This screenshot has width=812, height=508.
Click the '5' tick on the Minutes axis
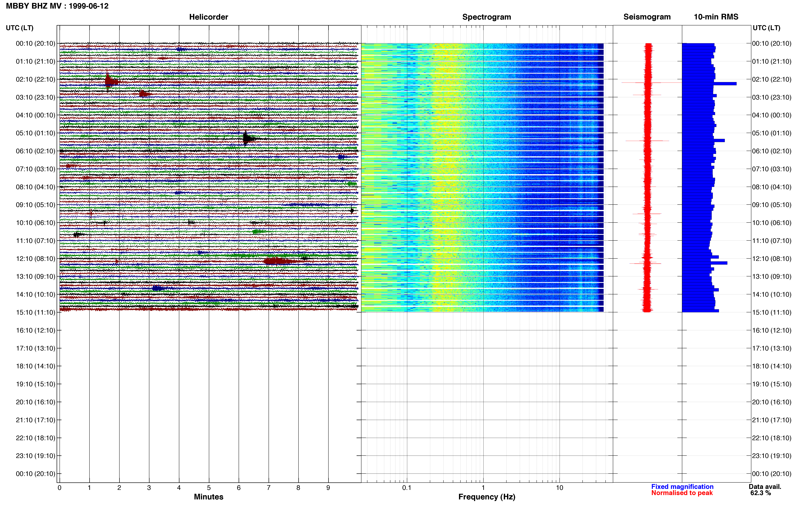coord(209,488)
